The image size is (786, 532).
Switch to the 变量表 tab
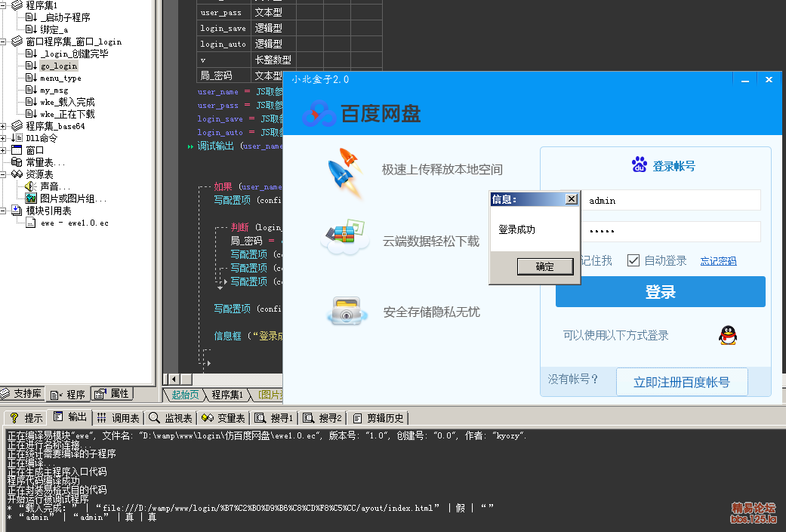[x=223, y=418]
